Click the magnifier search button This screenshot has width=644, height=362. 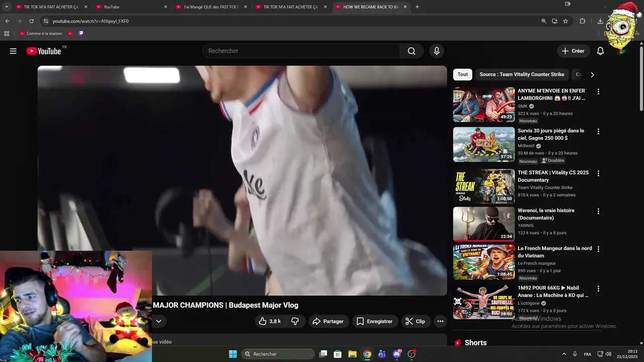pos(412,51)
